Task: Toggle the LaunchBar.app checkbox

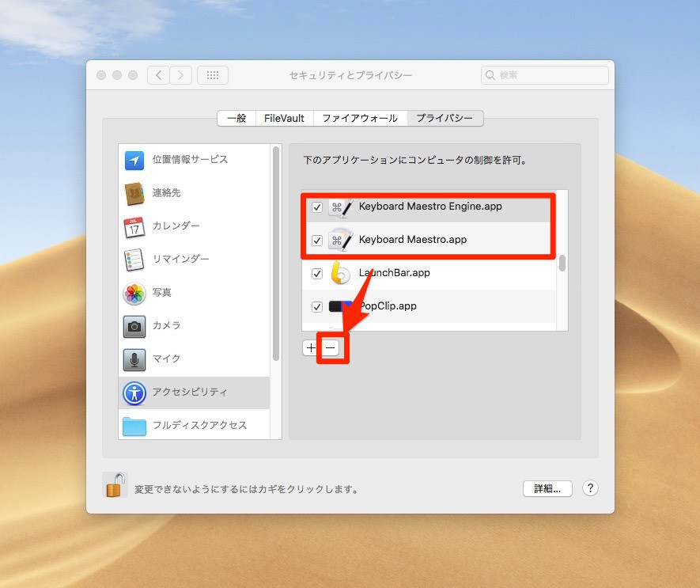Action: [x=317, y=273]
